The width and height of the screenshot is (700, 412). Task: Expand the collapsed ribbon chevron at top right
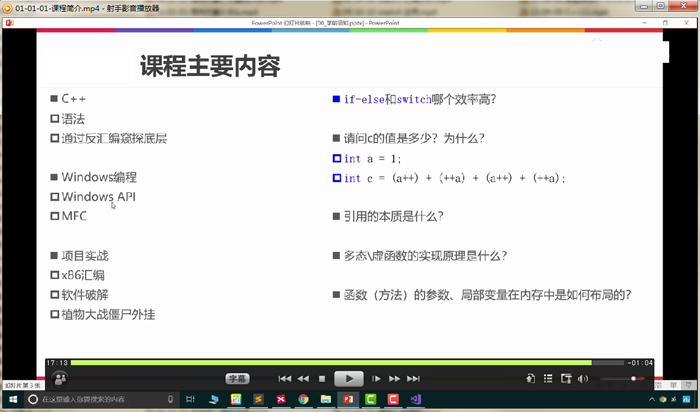597,40
